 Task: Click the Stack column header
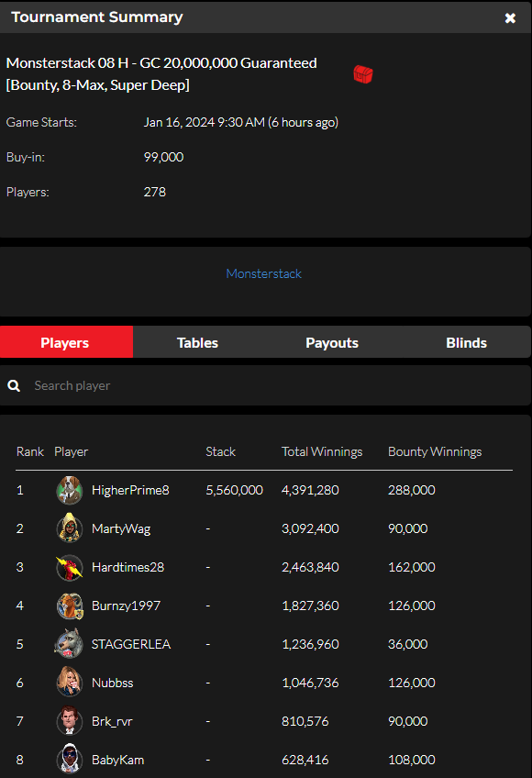(220, 451)
